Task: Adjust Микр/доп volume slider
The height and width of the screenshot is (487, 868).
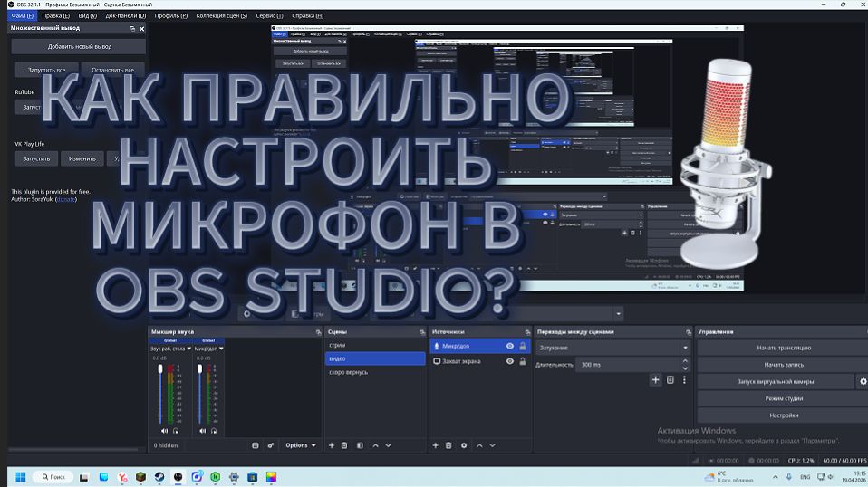Action: pos(199,368)
